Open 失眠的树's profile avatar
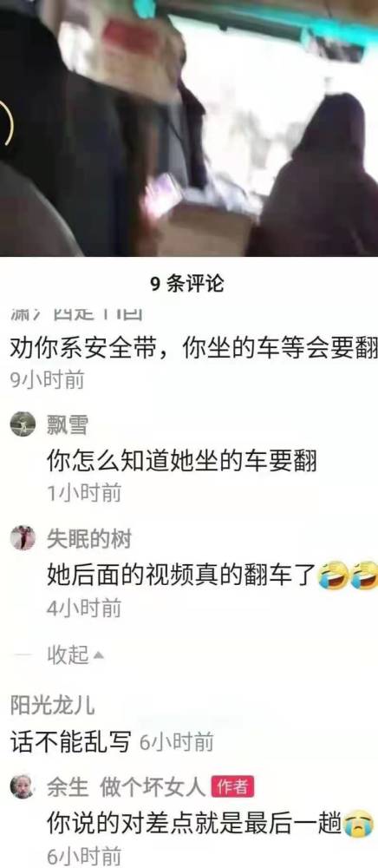 click(x=23, y=537)
